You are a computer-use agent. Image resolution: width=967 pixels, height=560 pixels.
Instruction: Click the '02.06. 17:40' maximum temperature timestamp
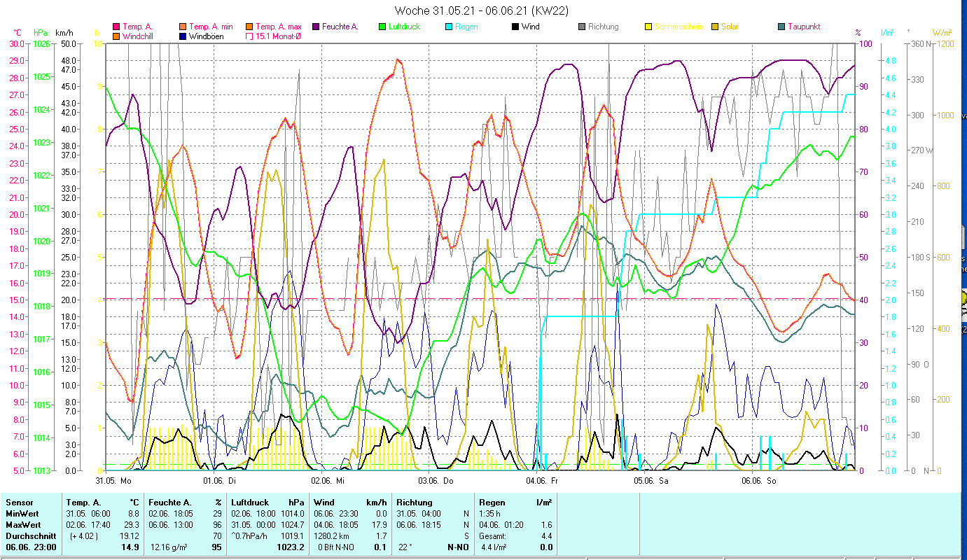(89, 525)
